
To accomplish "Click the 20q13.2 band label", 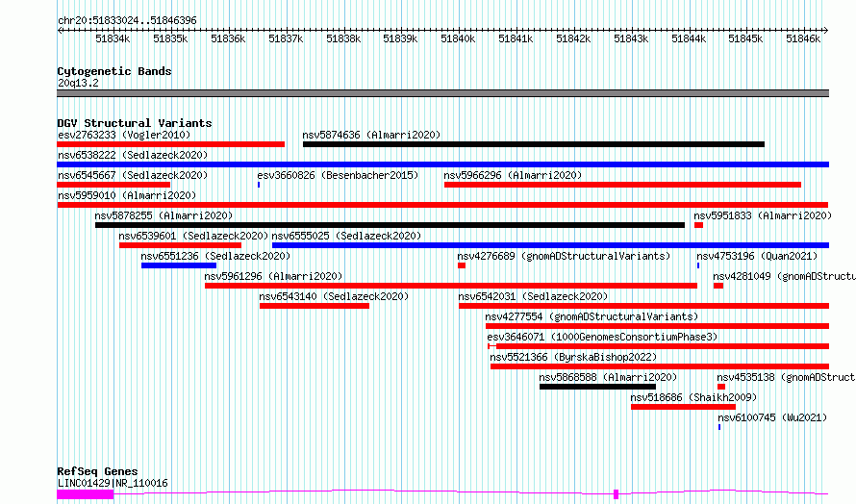I will (x=78, y=84).
